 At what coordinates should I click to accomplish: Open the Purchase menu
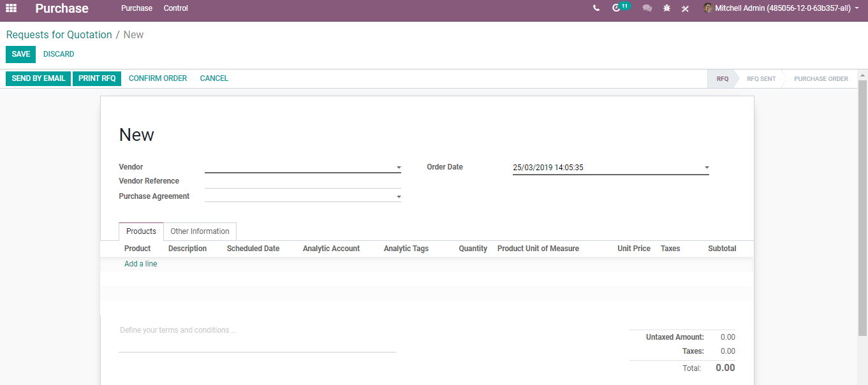tap(136, 8)
